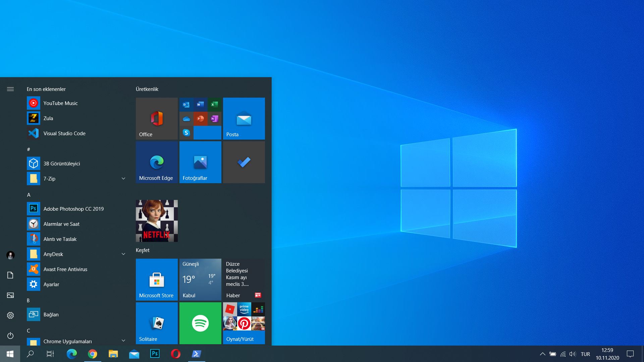Switch the TUR input language indicator
Viewport: 644px width, 362px height.
[x=585, y=354]
